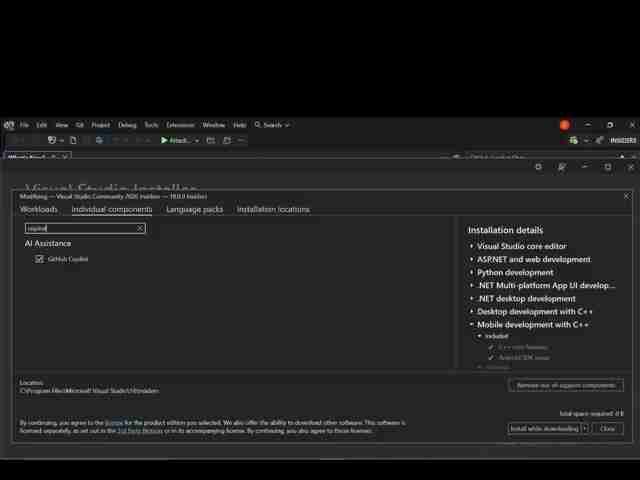Open the license terms link
This screenshot has height=480, width=640.
(114, 423)
